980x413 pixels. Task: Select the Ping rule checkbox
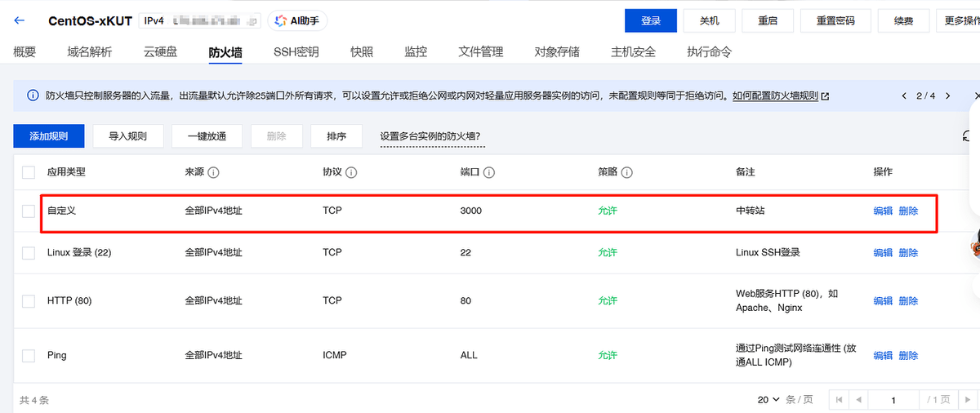pos(29,355)
